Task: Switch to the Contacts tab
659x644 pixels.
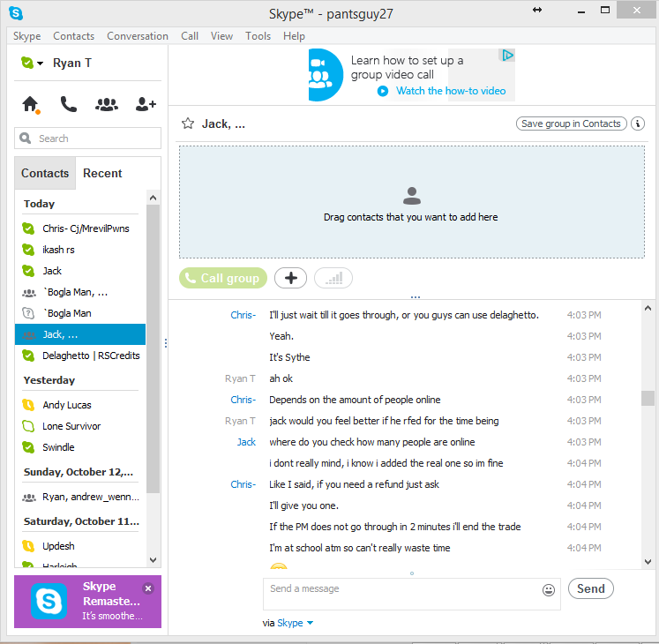Action: pos(45,173)
